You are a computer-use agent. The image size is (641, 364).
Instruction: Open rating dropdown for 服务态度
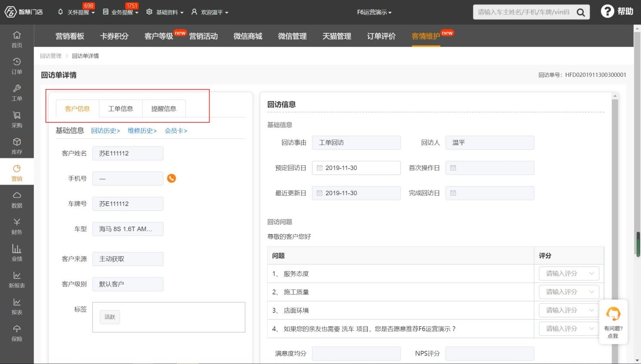(569, 273)
